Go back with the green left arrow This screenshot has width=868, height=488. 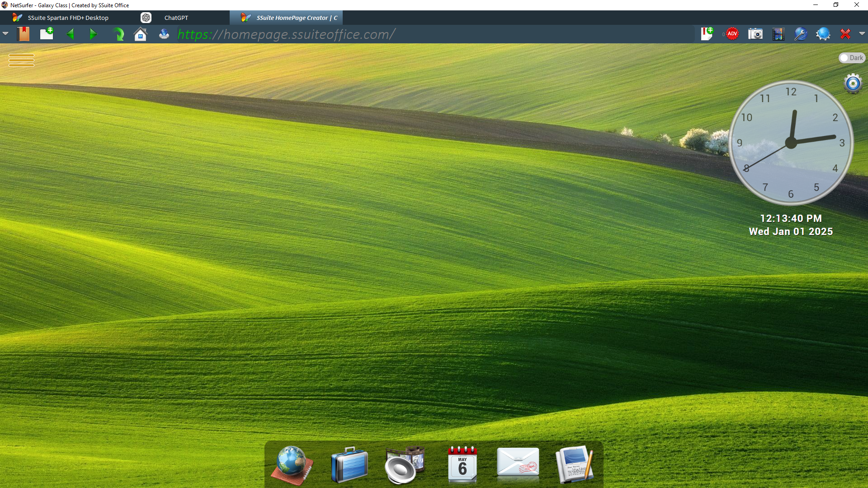click(70, 34)
